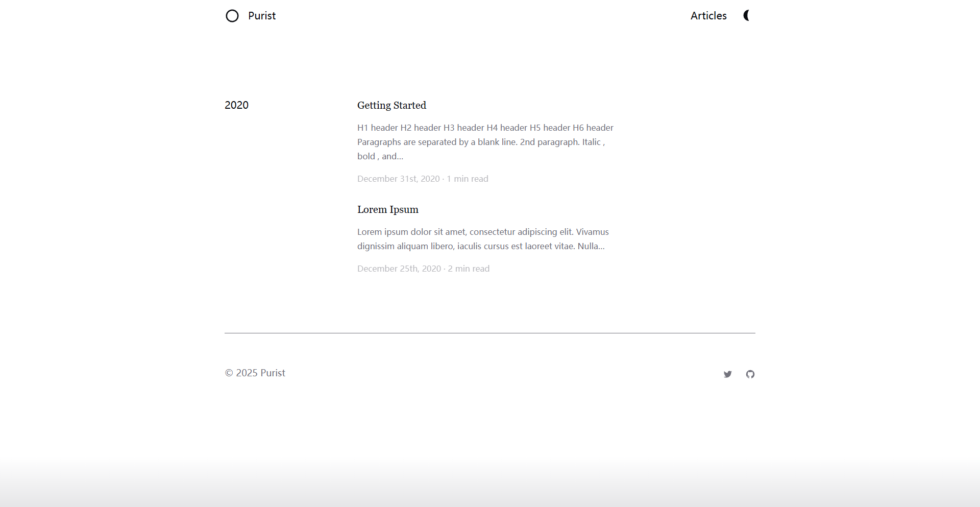Click the 2020 year heading
This screenshot has width=980, height=507.
pos(237,105)
